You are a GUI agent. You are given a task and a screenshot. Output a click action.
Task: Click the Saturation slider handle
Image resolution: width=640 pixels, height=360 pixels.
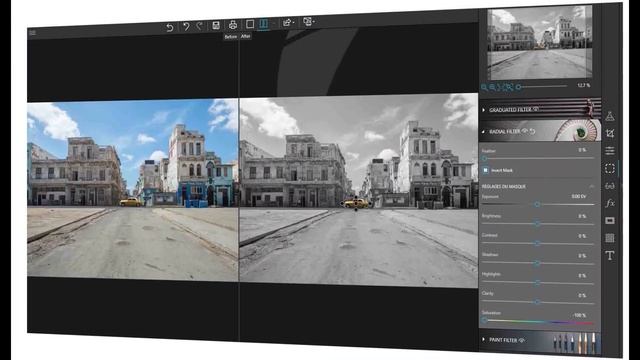484,321
